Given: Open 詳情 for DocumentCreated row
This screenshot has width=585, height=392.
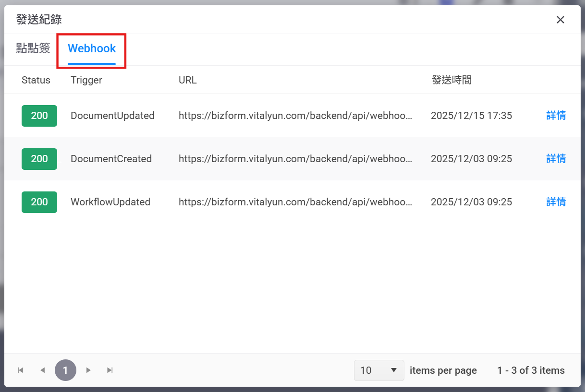Looking at the screenshot, I should [x=556, y=159].
